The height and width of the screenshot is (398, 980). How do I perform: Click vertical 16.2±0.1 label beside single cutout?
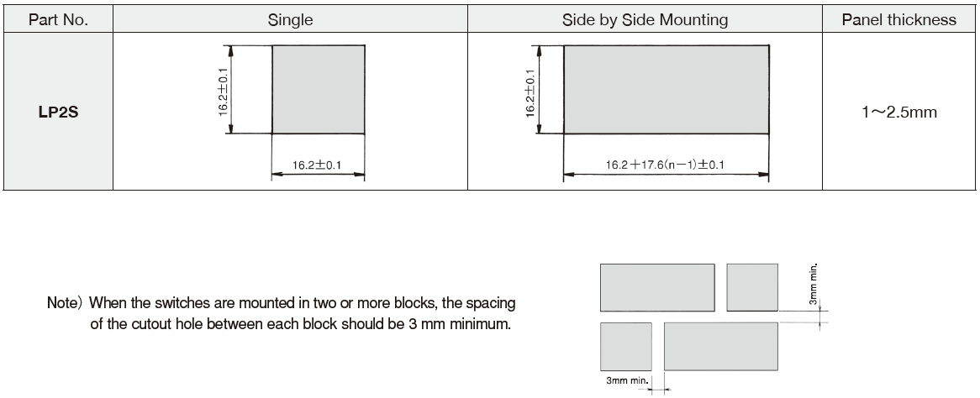point(223,89)
